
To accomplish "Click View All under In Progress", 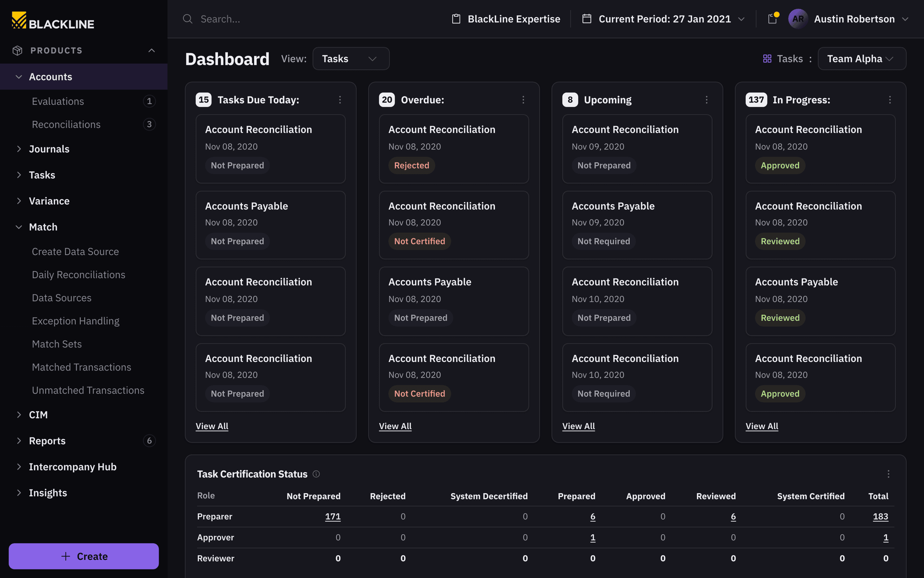I will tap(762, 426).
